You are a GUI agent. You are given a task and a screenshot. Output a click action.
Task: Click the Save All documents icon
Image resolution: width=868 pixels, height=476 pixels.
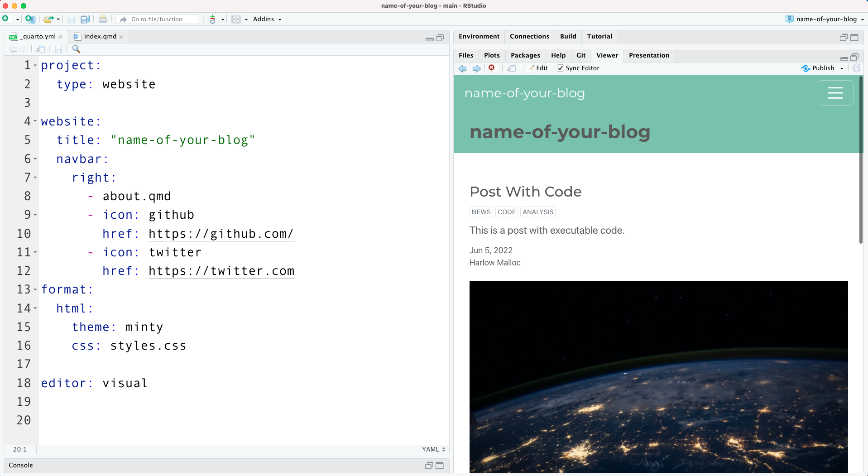coord(85,19)
